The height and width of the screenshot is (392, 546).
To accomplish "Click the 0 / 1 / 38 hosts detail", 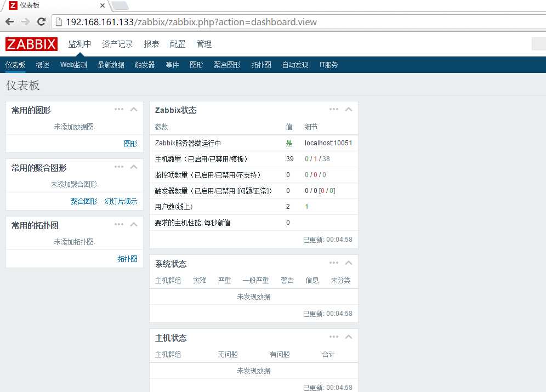I will pyautogui.click(x=317, y=159).
